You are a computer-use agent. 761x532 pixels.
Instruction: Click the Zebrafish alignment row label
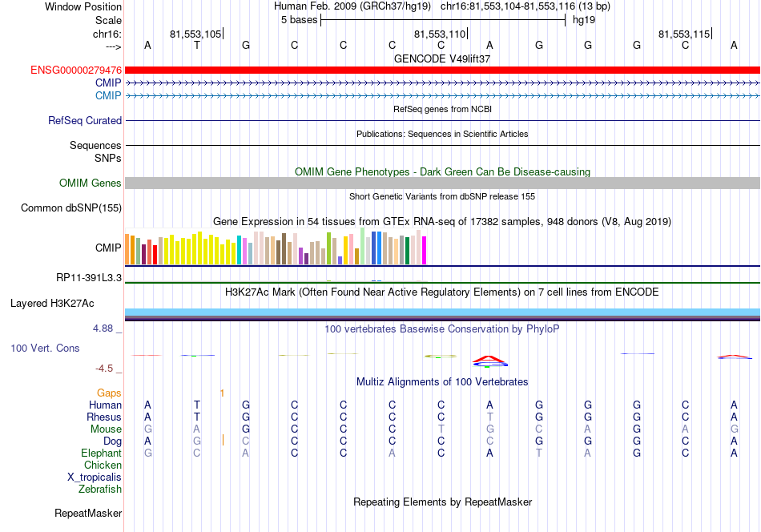[100, 489]
